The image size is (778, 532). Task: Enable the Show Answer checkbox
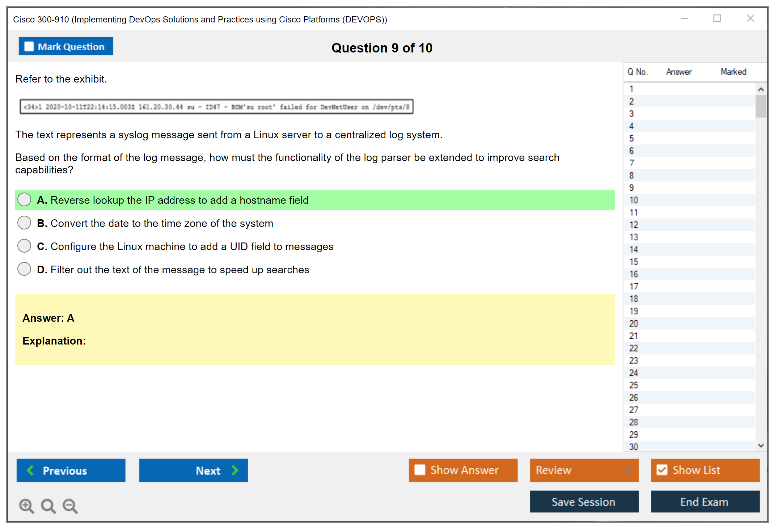click(x=420, y=470)
